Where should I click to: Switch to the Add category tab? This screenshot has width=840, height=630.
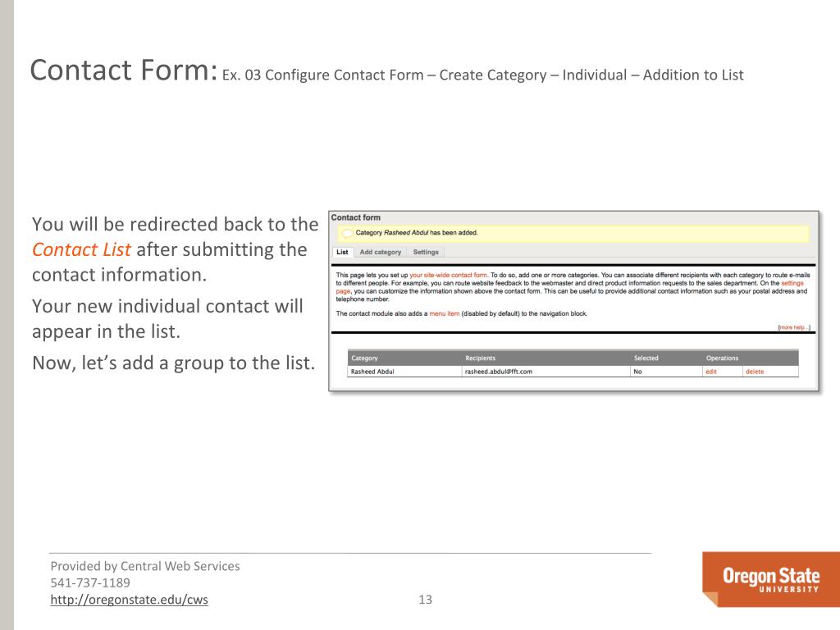click(x=381, y=253)
